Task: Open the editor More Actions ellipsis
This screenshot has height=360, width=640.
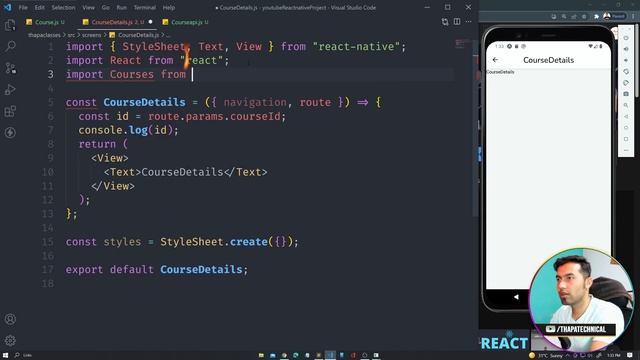Action: point(469,22)
